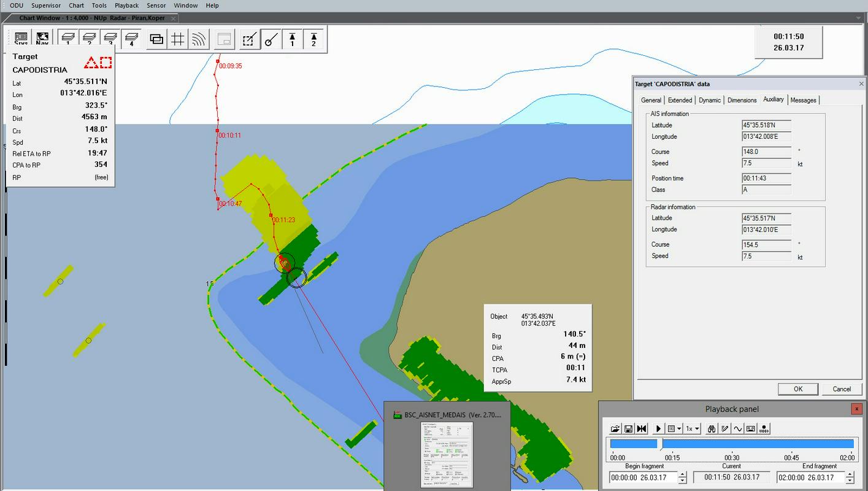The height and width of the screenshot is (491, 868).
Task: Click the floppy disk save icon
Action: pyautogui.click(x=628, y=428)
